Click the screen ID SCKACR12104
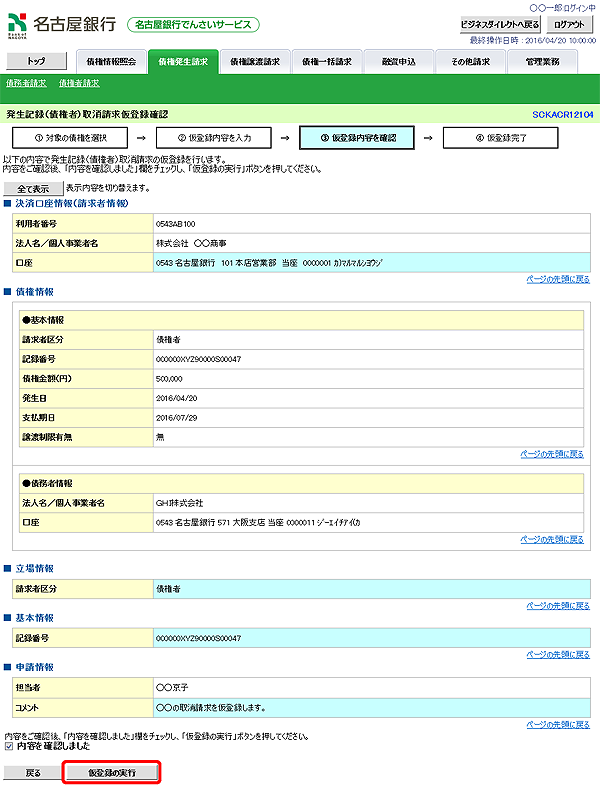600x788 pixels. click(x=563, y=115)
